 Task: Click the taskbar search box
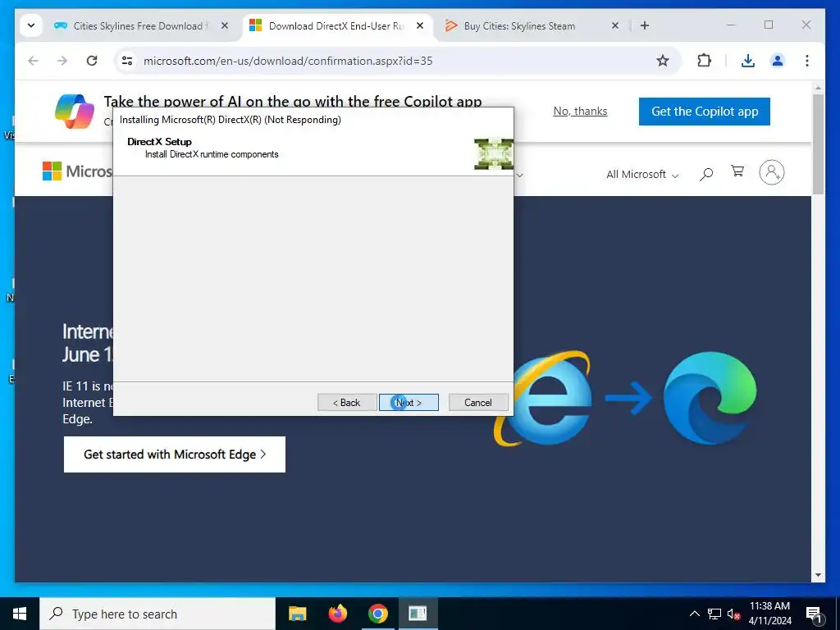pyautogui.click(x=157, y=614)
